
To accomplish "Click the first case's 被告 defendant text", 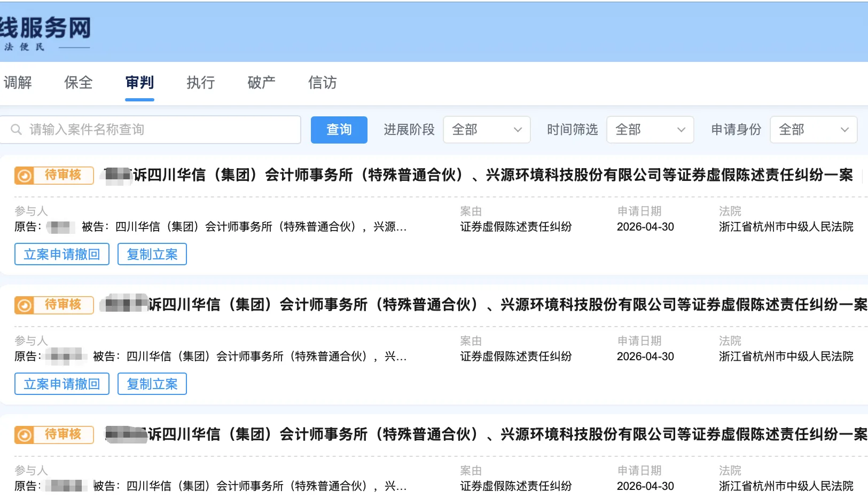I will point(244,227).
